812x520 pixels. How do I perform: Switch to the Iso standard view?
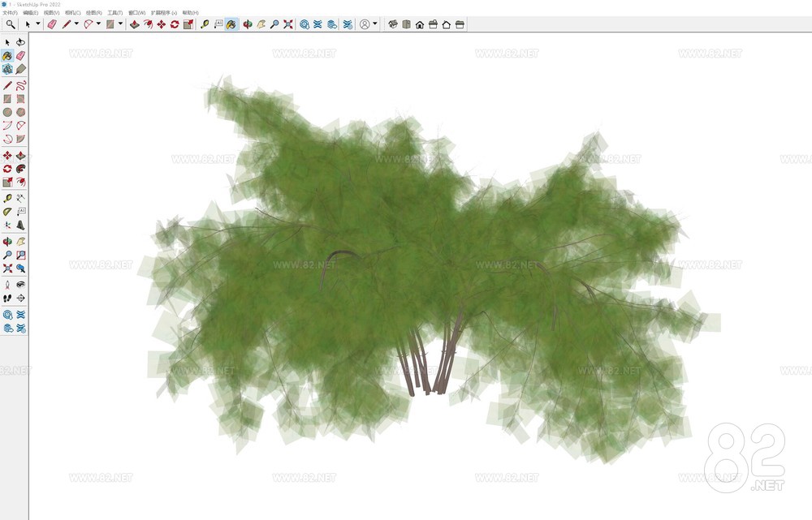click(393, 25)
